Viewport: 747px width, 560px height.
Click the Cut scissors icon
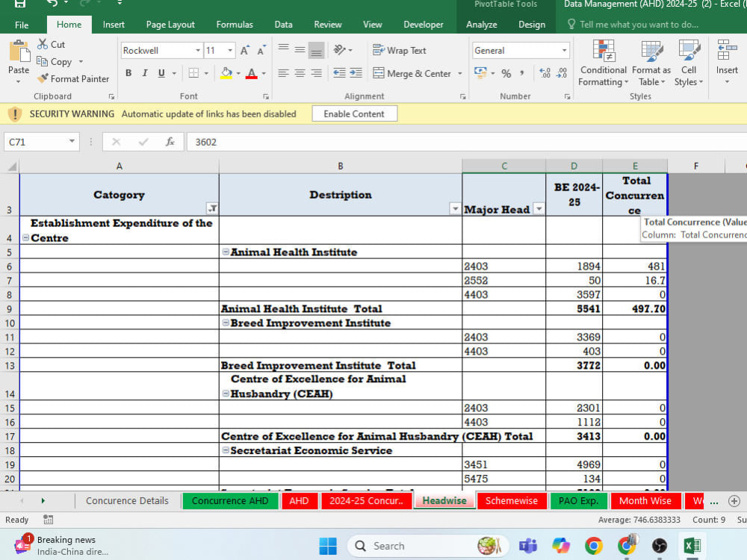[43, 44]
